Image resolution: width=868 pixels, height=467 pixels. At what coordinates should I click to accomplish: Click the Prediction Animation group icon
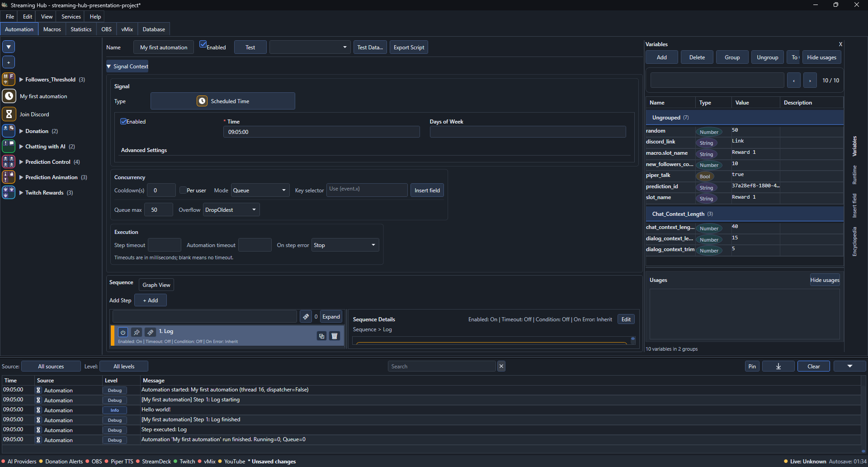9,177
